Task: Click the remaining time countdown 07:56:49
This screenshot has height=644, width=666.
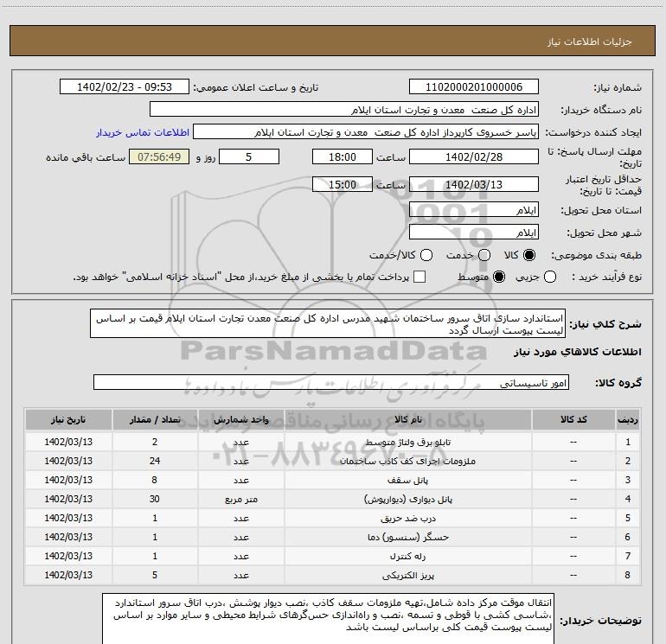Action: click(159, 156)
